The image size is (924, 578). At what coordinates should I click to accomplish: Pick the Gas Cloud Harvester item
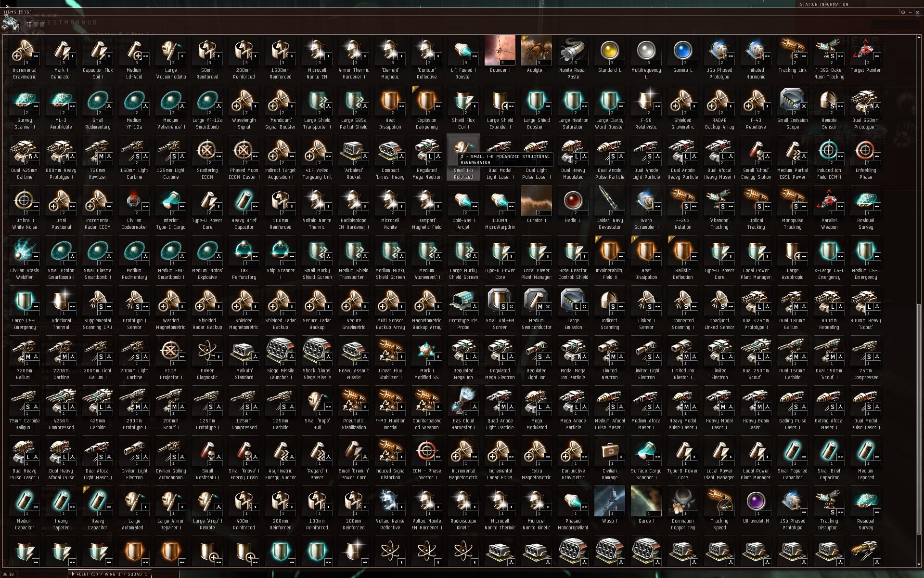click(x=463, y=408)
